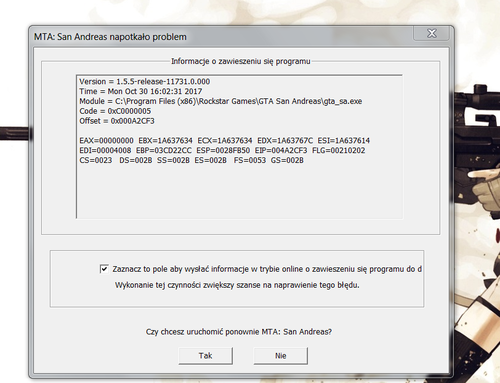The width and height of the screenshot is (500, 383).
Task: Click the dialog title MTA: San Andreas napotkało problem
Action: pyautogui.click(x=110, y=37)
